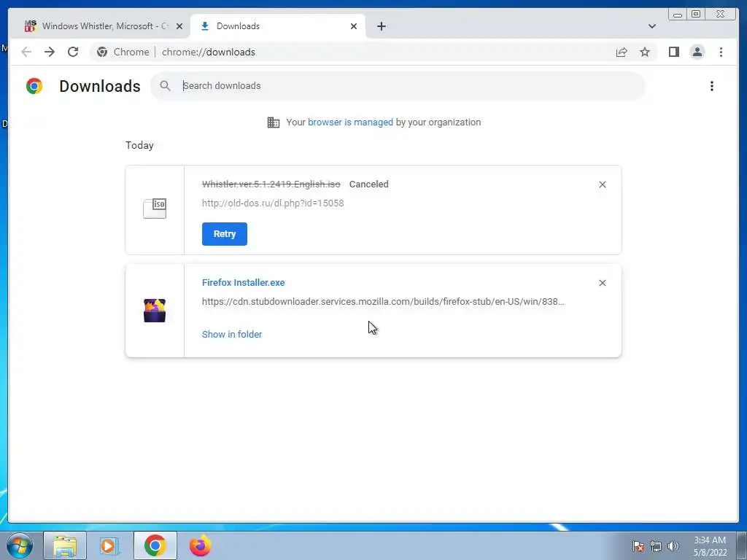The width and height of the screenshot is (747, 560).
Task: Click the mozilla stubdownloader URL
Action: click(x=383, y=301)
